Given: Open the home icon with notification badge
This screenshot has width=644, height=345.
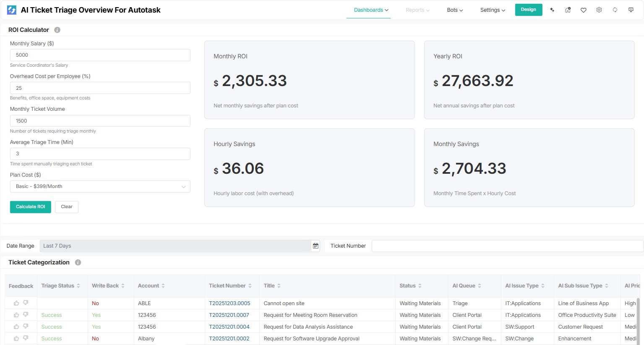Looking at the screenshot, I should [x=568, y=9].
